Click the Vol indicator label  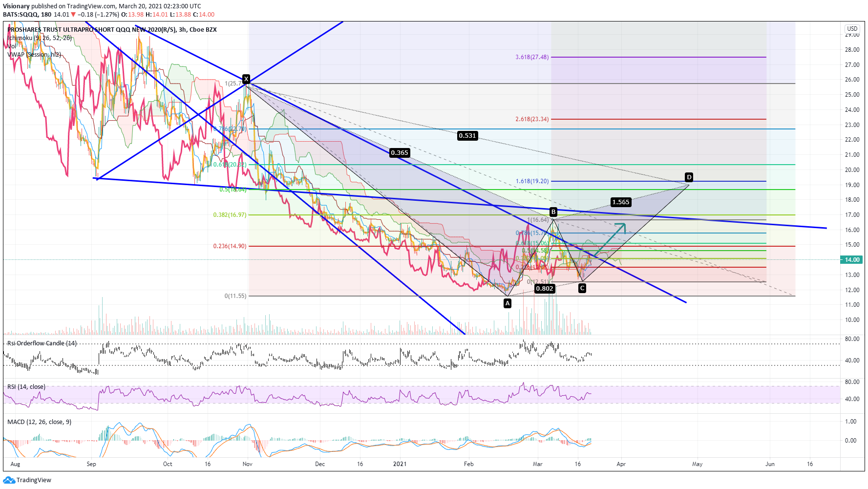tap(11, 46)
